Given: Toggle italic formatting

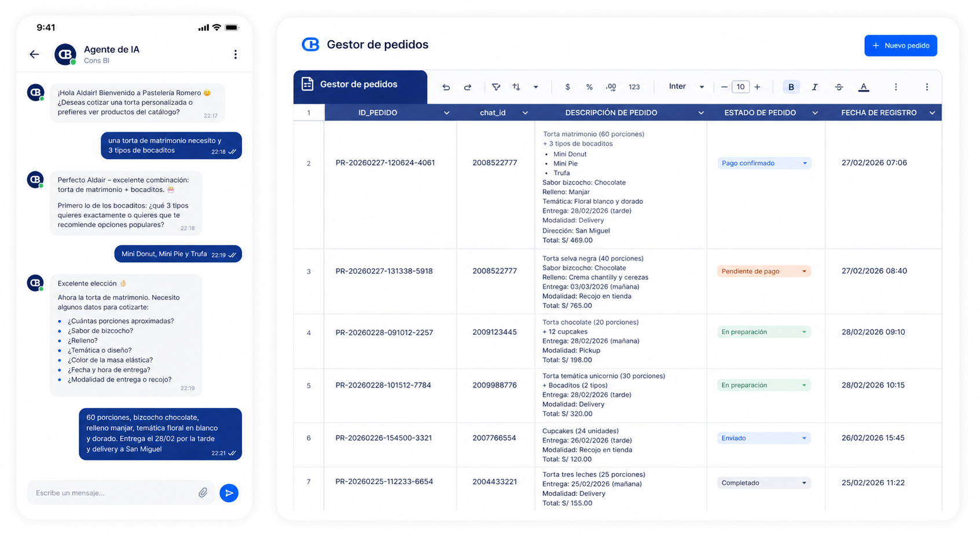Looking at the screenshot, I should click(x=814, y=87).
